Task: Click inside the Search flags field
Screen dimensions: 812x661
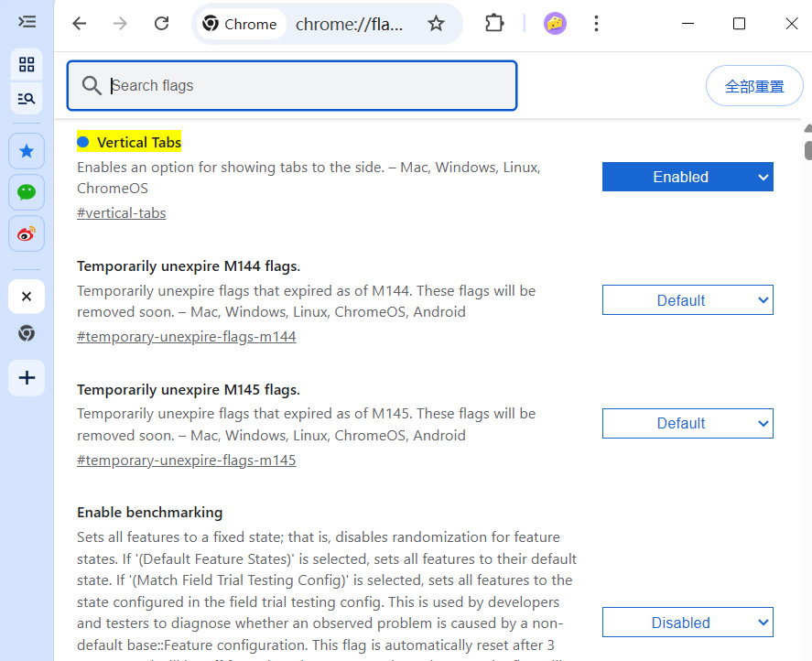Action: pos(291,85)
